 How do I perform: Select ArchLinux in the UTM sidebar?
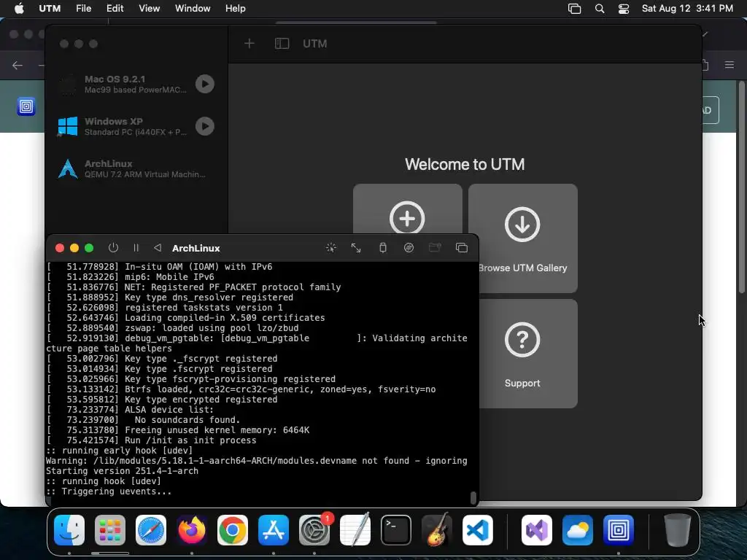pos(136,168)
